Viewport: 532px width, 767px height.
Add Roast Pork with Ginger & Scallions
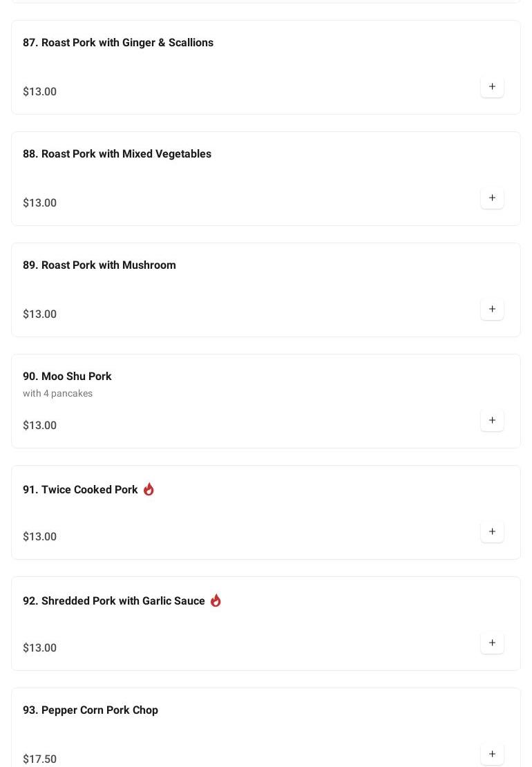(492, 87)
